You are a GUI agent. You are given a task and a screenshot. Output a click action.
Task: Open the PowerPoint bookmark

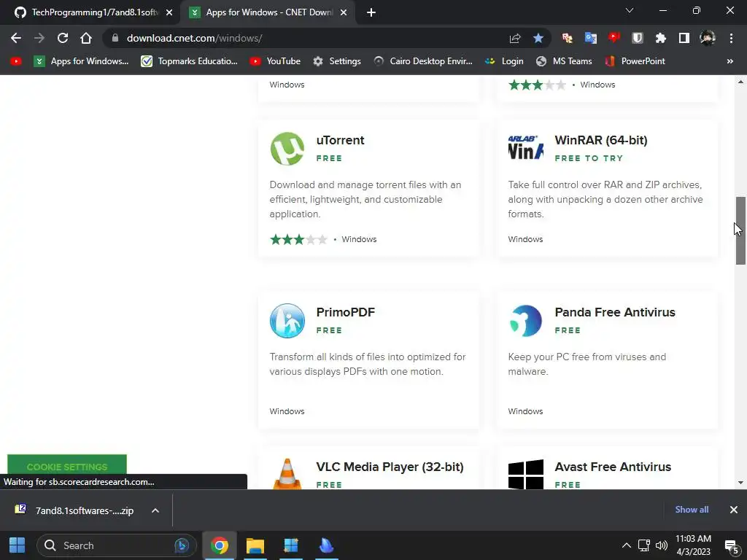635,61
